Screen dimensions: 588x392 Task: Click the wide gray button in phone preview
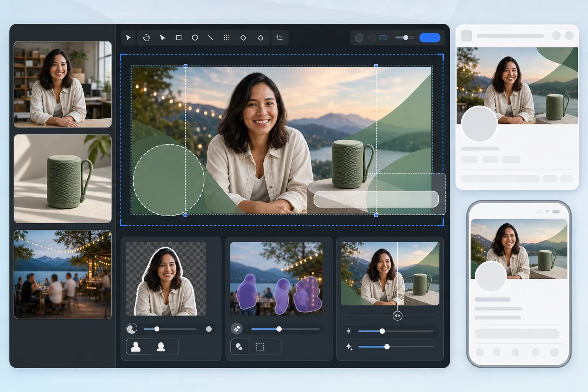click(x=517, y=333)
